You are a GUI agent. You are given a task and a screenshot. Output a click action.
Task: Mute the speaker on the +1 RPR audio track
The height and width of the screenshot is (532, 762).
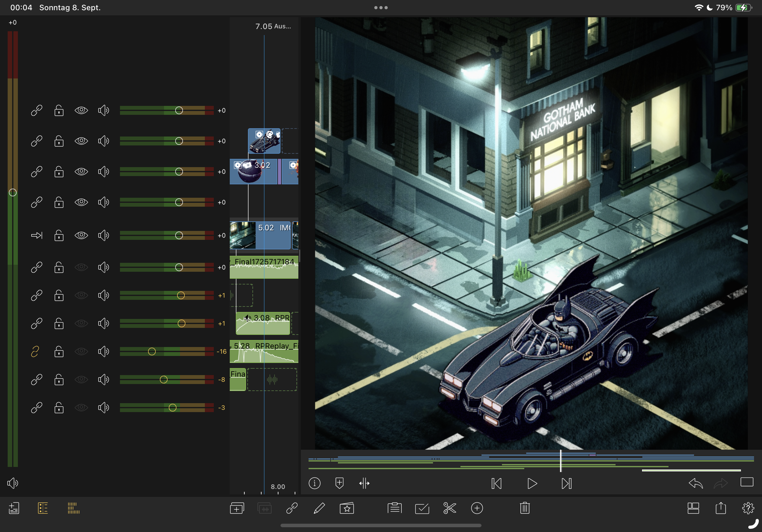(104, 323)
